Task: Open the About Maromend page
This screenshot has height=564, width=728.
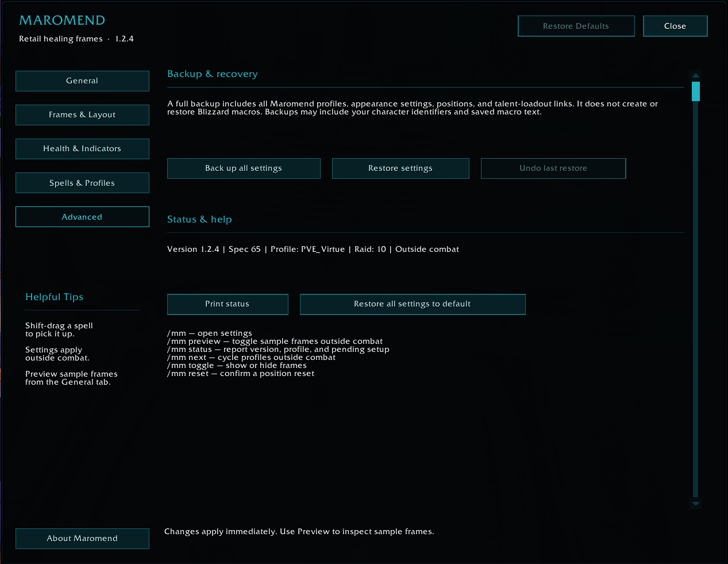Action: (82, 539)
